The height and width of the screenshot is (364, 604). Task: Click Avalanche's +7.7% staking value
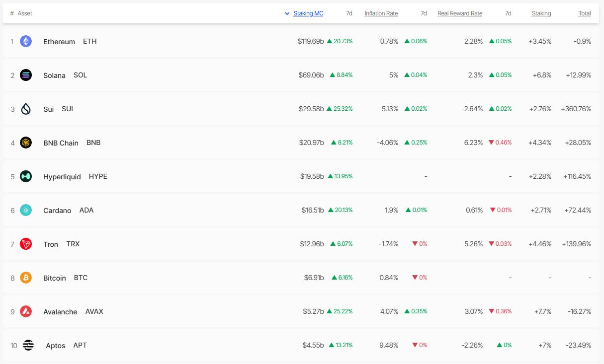pyautogui.click(x=543, y=311)
